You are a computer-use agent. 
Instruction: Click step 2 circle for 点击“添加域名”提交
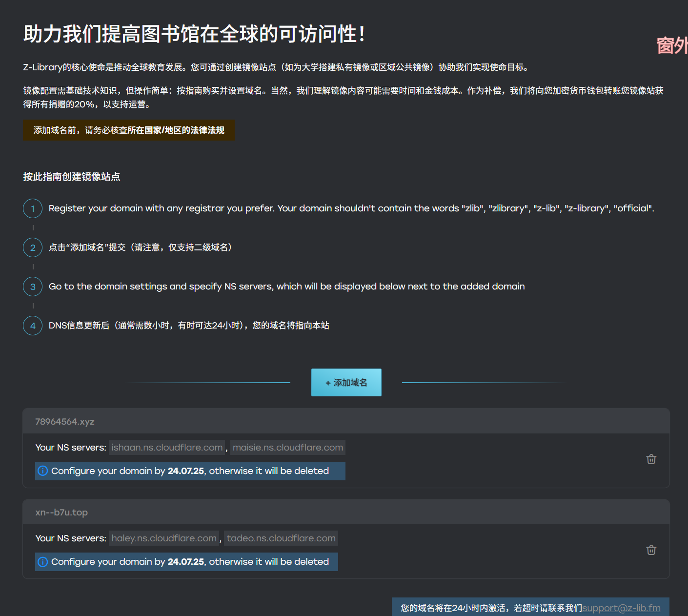pos(33,247)
